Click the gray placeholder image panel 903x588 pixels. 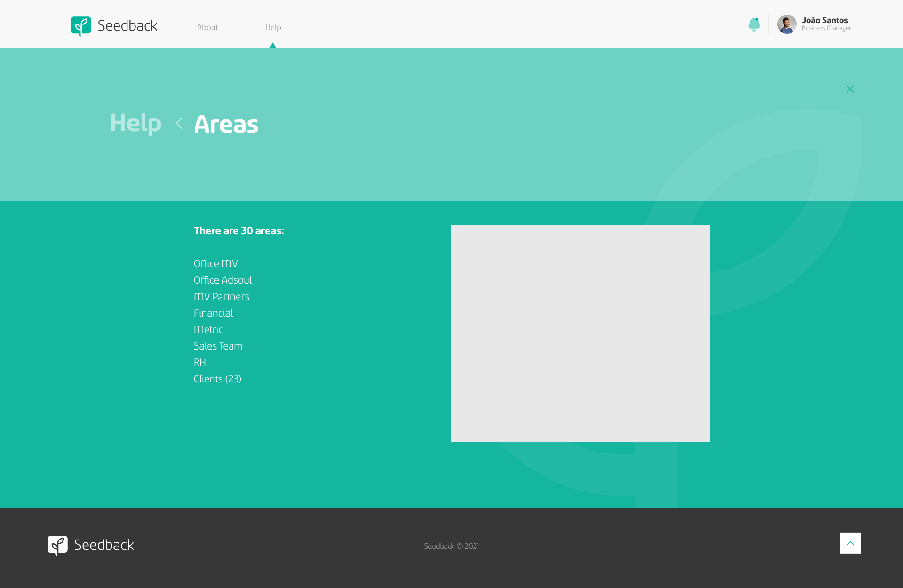(580, 333)
